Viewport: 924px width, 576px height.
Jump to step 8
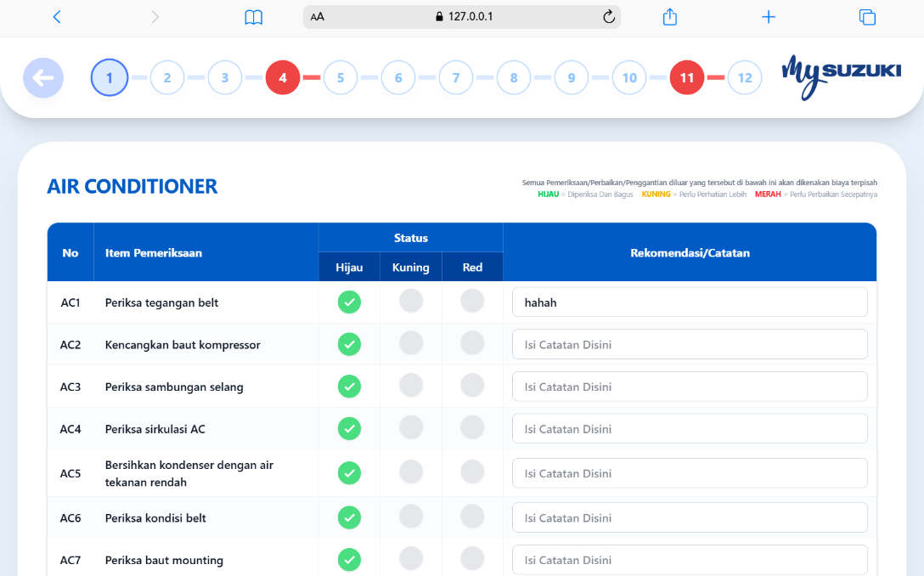tap(514, 78)
